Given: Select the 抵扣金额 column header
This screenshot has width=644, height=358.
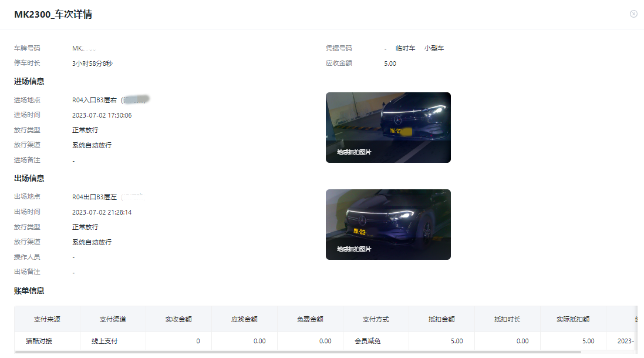Looking at the screenshot, I should click(x=441, y=319).
